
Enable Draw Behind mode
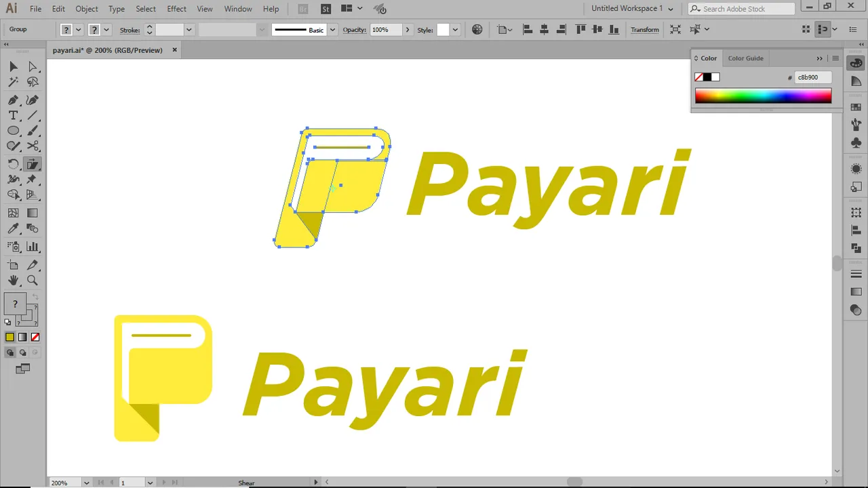pos(22,352)
